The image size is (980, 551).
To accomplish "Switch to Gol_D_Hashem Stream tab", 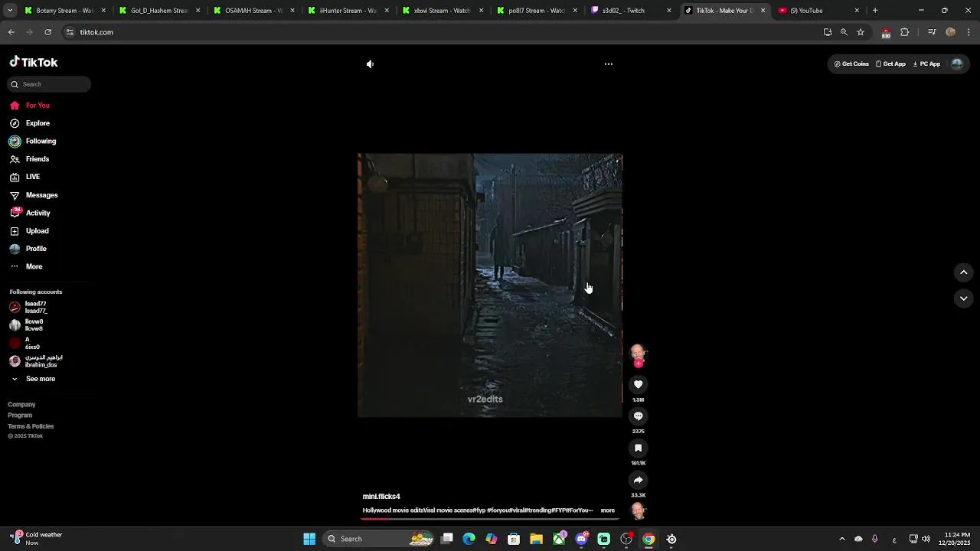I will pyautogui.click(x=160, y=11).
